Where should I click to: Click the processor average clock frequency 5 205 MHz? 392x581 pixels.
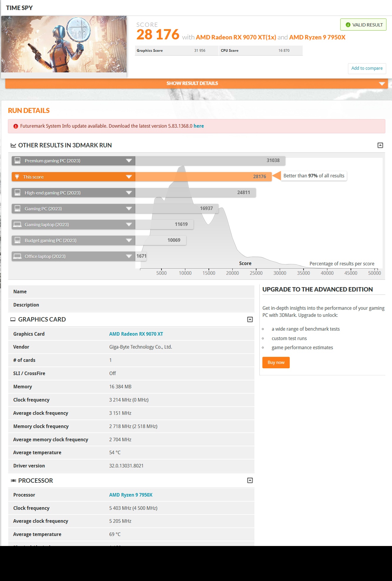pyautogui.click(x=120, y=521)
